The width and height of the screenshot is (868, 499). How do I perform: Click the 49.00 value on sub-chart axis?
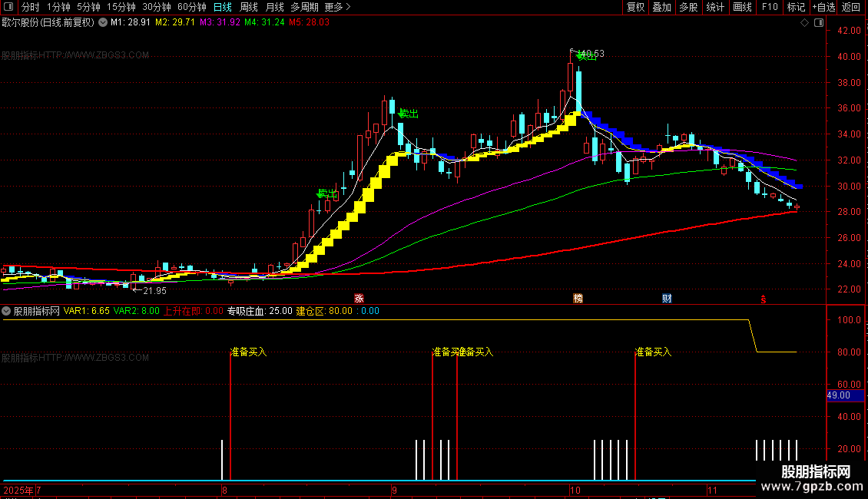839,395
